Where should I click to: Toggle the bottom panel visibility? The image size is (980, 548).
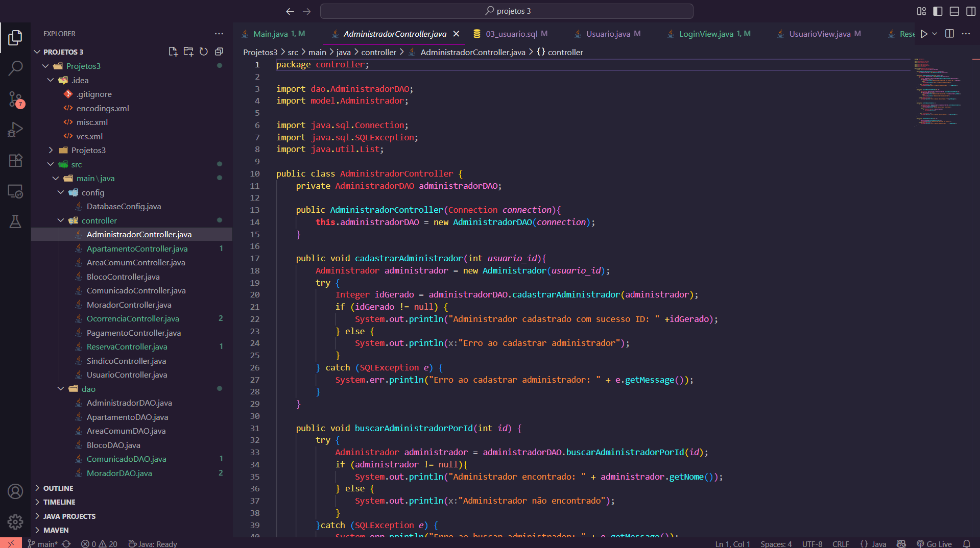pyautogui.click(x=954, y=11)
